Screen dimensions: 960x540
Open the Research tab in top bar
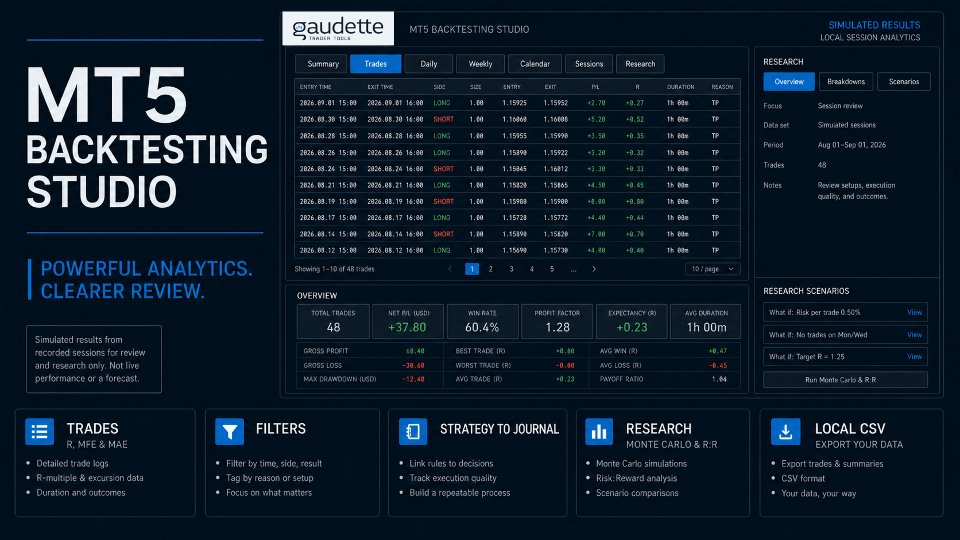pyautogui.click(x=640, y=64)
